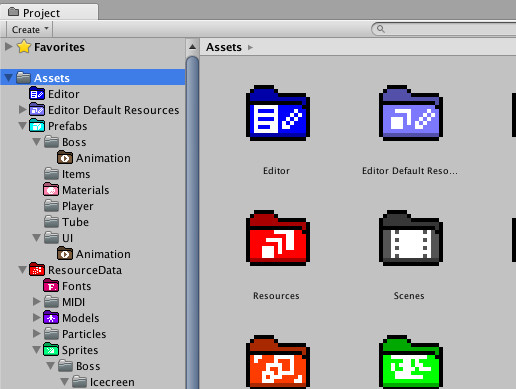The height and width of the screenshot is (389, 516).
Task: Select the Editor tree row label
Action: (64, 94)
